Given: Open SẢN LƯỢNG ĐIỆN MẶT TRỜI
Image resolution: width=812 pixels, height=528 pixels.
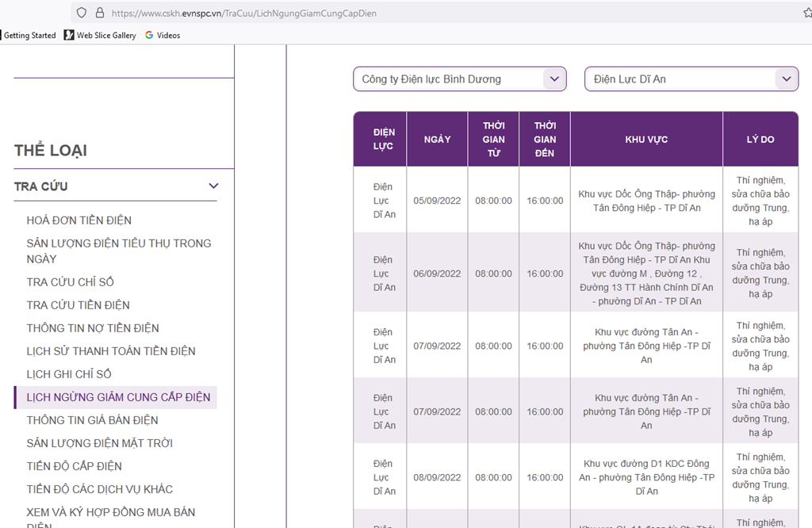Looking at the screenshot, I should tap(99, 444).
